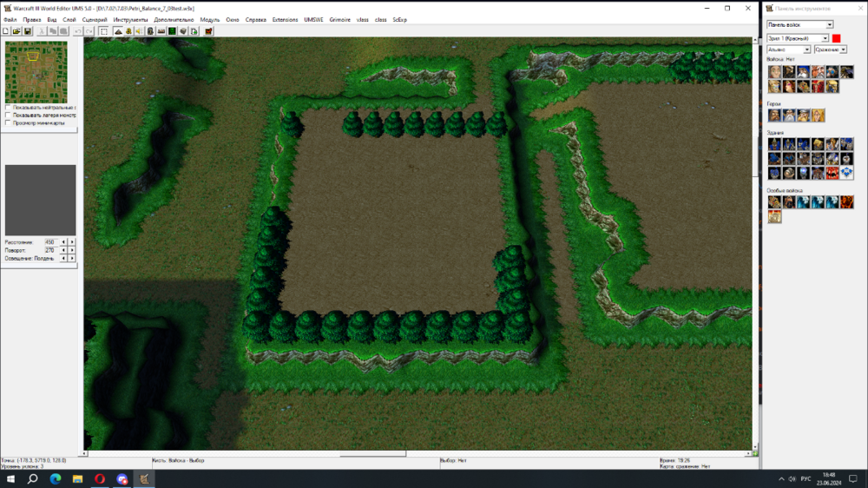This screenshot has height=488, width=868.
Task: Click the Undo arrow in toolbar
Action: coord(77,31)
